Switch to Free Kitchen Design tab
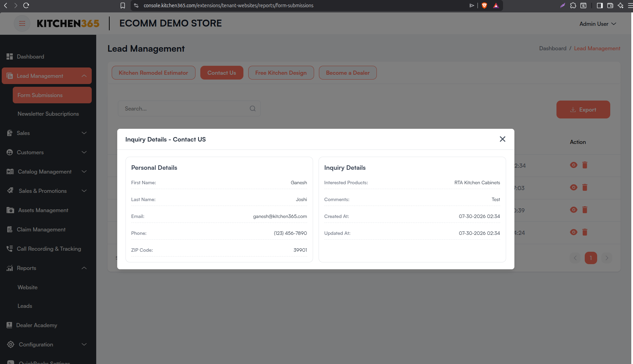Image resolution: width=633 pixels, height=364 pixels. pos(281,73)
